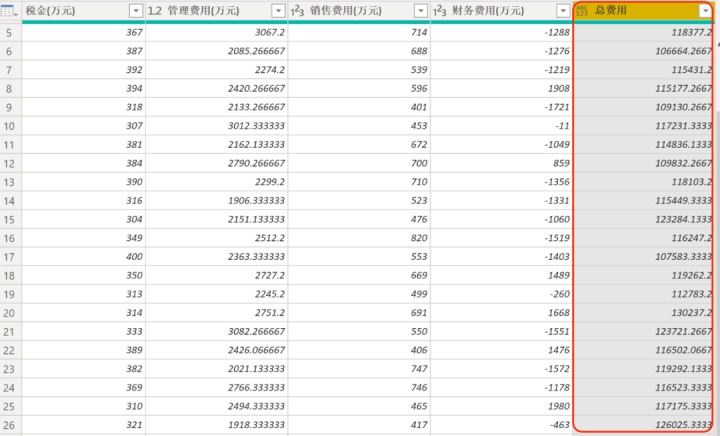
Task: Click total cost cell 115431.2
Action: [x=643, y=70]
